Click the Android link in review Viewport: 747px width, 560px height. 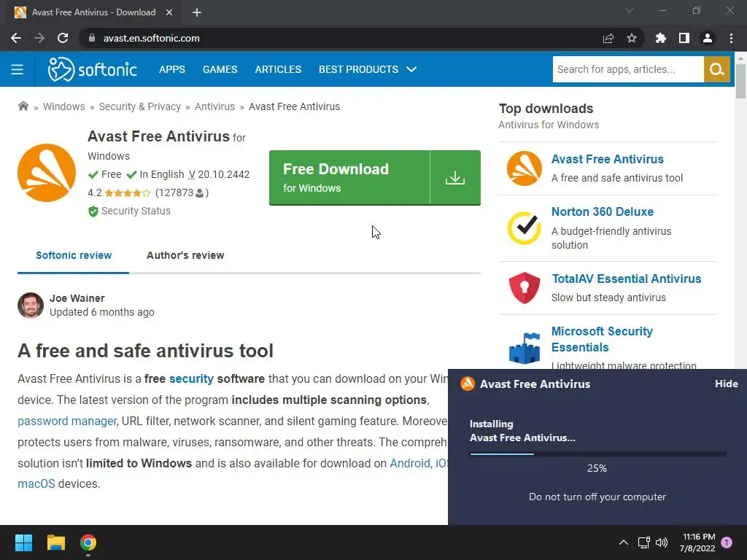410,463
